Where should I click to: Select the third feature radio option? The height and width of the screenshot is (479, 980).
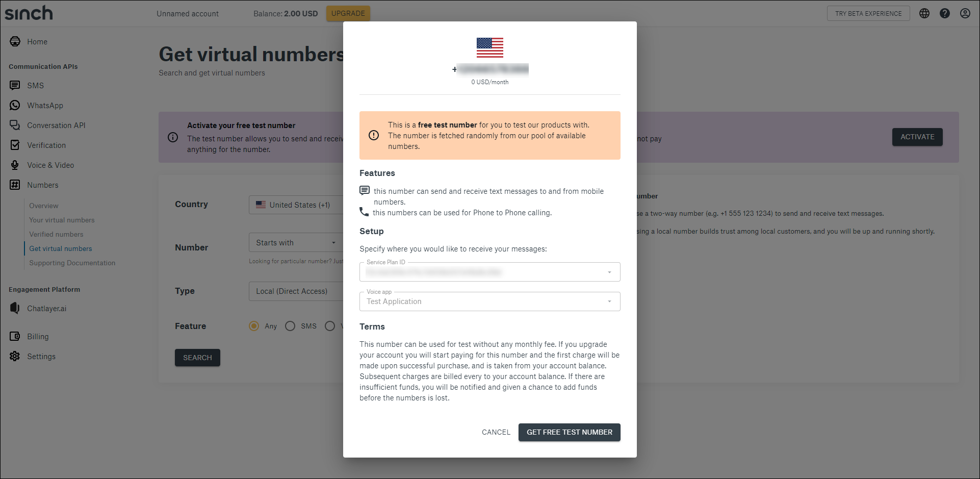tap(330, 326)
